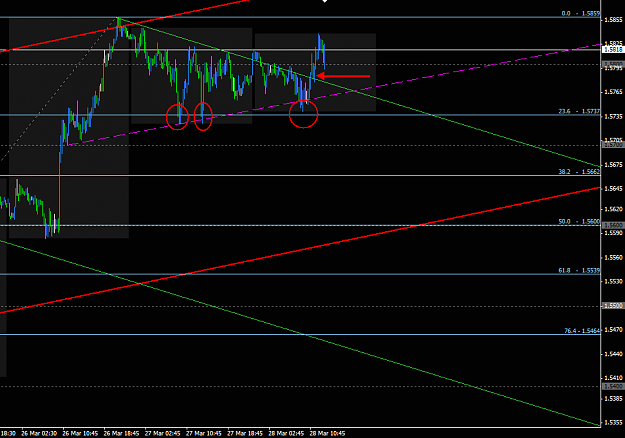
Task: Click the 23.6 - 1.5737 Fibonacci label
Action: pos(579,112)
